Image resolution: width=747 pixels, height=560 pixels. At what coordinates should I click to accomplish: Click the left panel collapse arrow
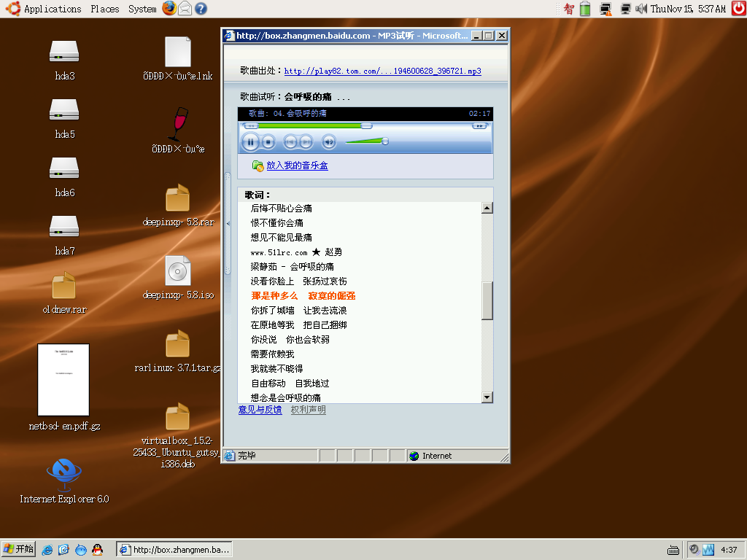pyautogui.click(x=228, y=223)
